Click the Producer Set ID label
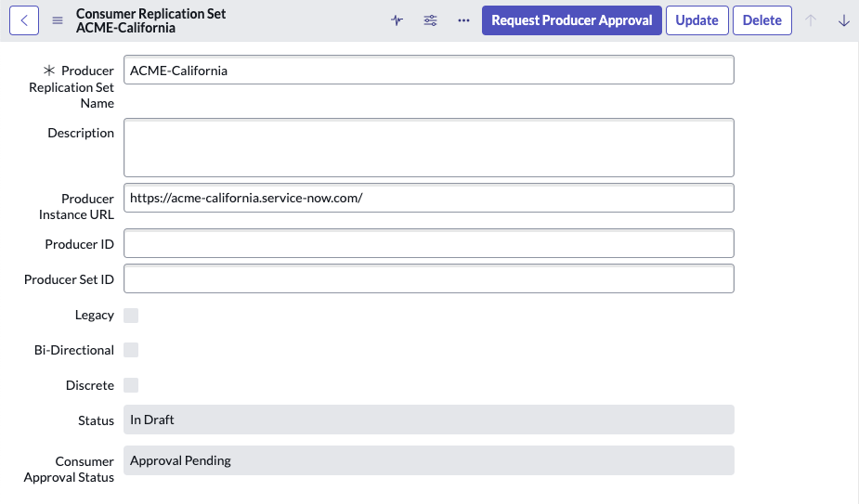This screenshot has height=504, width=859. tap(69, 279)
